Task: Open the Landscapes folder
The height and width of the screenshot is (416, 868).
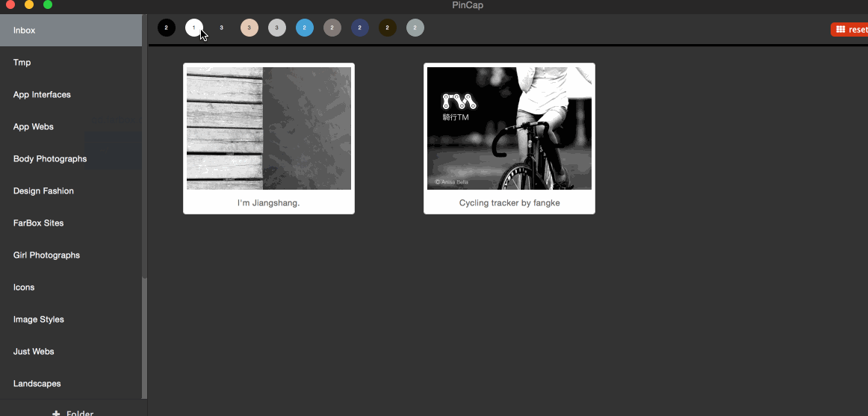Action: click(71, 383)
